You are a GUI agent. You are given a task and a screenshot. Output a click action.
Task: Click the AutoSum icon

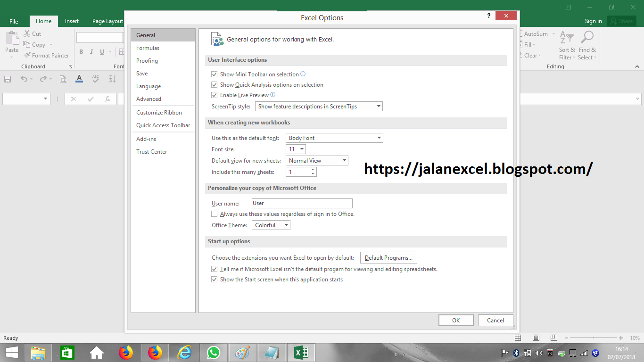click(521, 33)
